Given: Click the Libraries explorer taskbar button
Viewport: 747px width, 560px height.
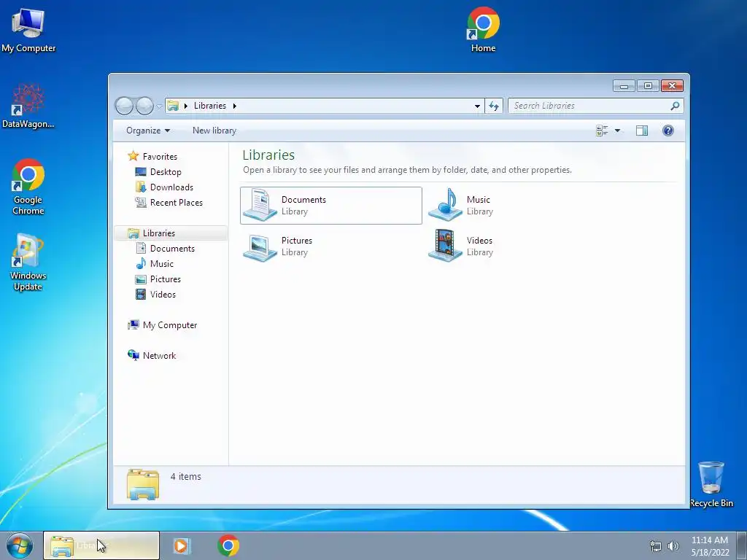Looking at the screenshot, I should click(101, 545).
